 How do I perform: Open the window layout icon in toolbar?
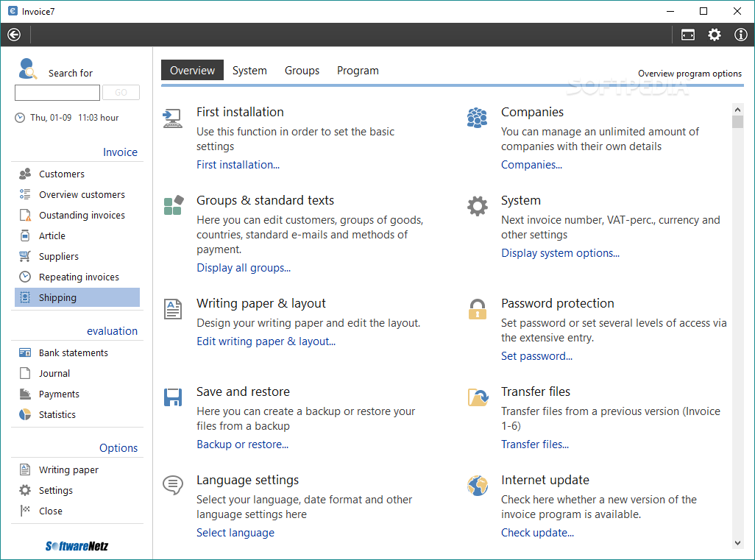(687, 35)
